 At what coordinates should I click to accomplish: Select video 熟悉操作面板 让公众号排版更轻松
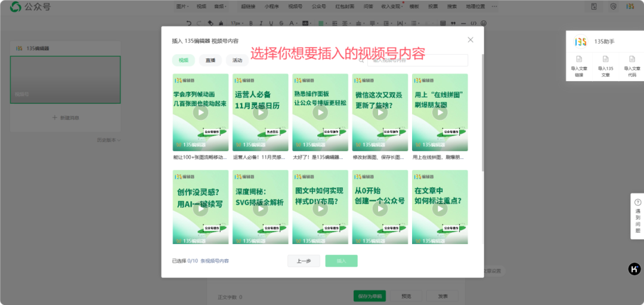[320, 112]
